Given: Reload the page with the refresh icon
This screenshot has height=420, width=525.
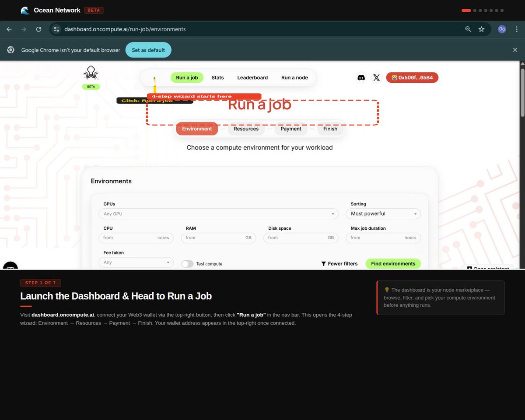Looking at the screenshot, I should click(38, 29).
